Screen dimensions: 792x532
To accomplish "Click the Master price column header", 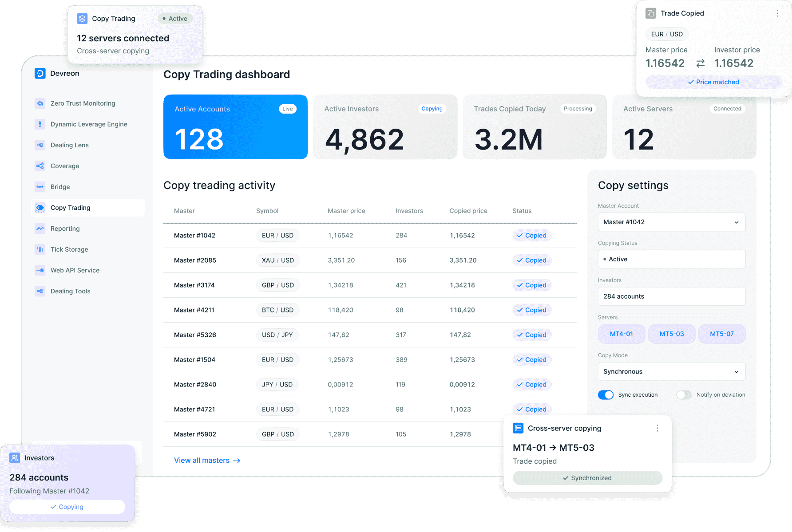I will 346,211.
